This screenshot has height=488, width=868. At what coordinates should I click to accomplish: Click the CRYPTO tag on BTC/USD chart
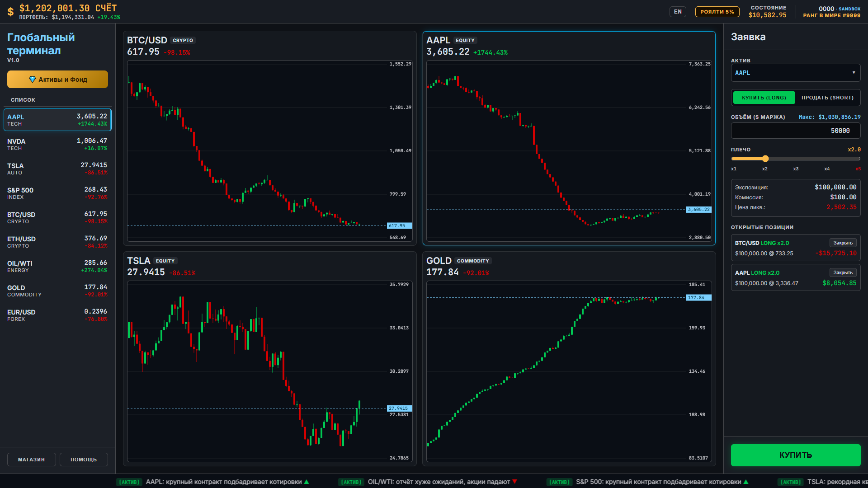[183, 40]
